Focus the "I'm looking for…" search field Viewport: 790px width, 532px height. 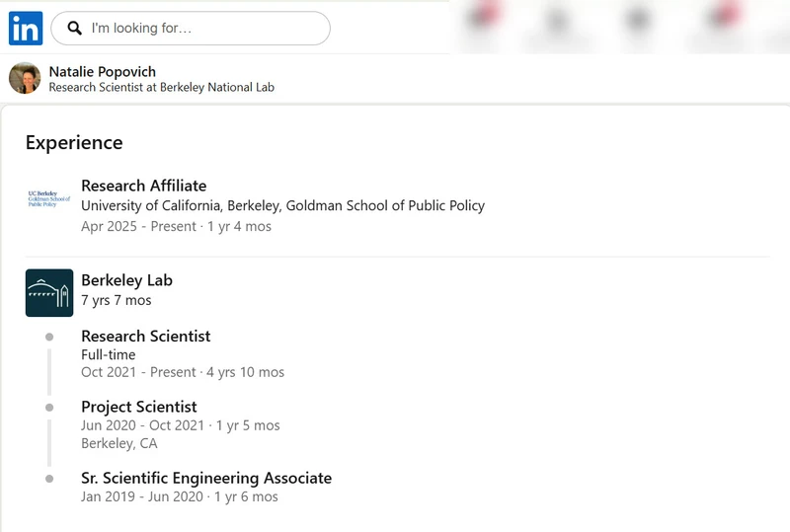click(x=191, y=29)
